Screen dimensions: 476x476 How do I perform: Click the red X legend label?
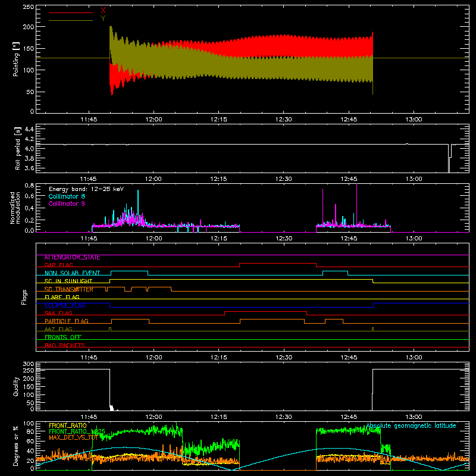click(103, 11)
